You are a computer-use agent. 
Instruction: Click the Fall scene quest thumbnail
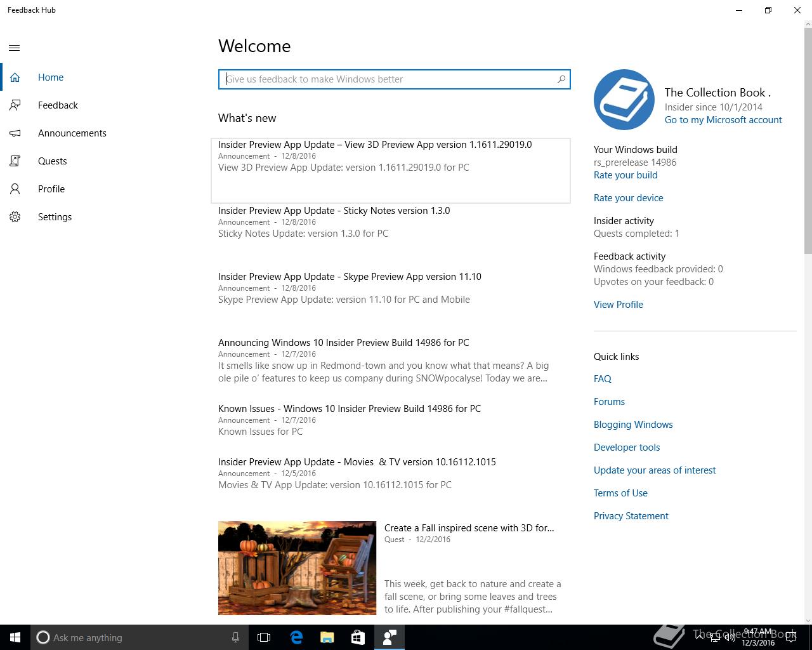coord(297,568)
